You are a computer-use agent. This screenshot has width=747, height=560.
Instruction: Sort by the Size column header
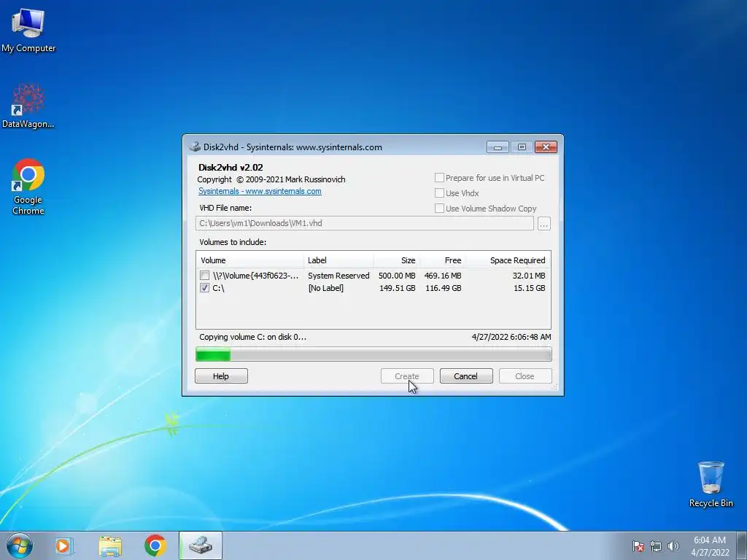pyautogui.click(x=396, y=260)
